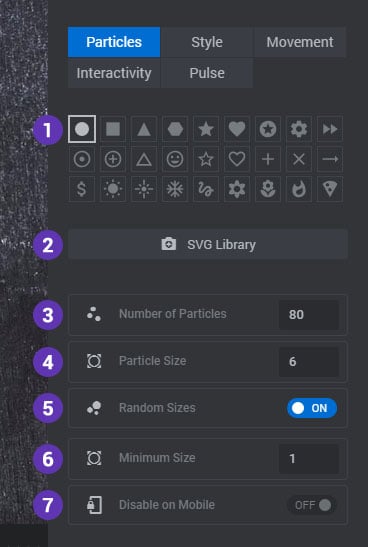Pick the filled heart particle icon

click(237, 129)
